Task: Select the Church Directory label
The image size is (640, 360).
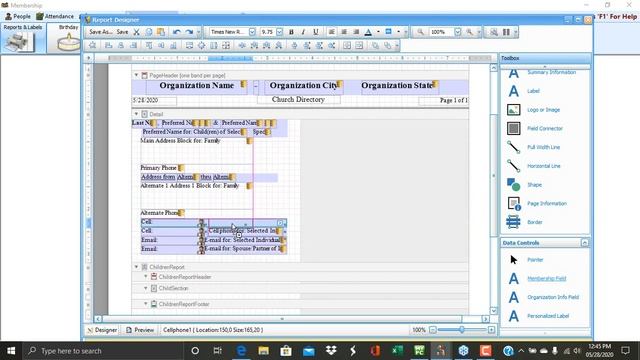Action: tap(298, 100)
